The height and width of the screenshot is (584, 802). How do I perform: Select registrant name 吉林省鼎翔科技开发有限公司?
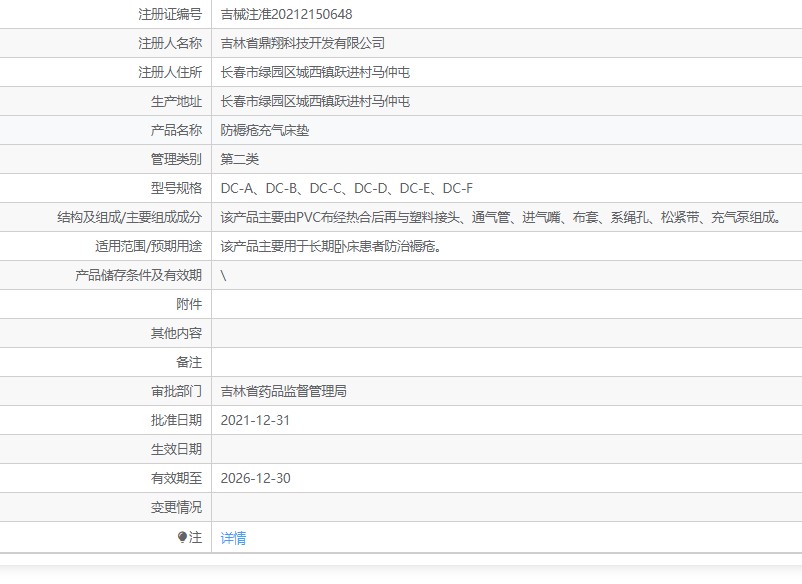[x=303, y=43]
